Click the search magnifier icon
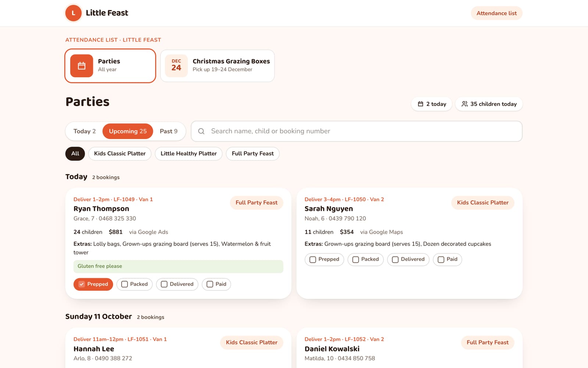Screen dimensions: 588x368 tap(201, 131)
